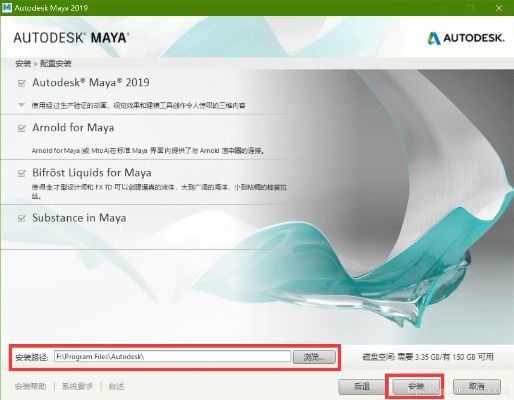Open the 自述 readme link

tap(116, 386)
